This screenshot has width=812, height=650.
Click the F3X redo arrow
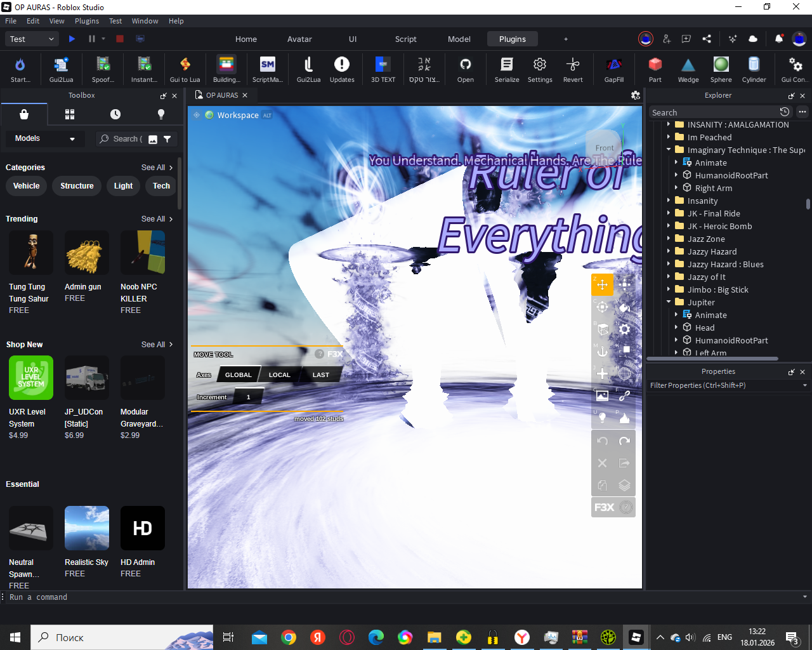[625, 441]
